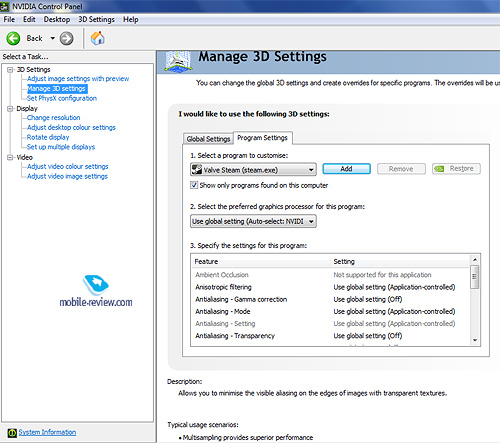Viewport: 500px width, 443px height.
Task: Click the grey Forward arrow icon
Action: 66,38
